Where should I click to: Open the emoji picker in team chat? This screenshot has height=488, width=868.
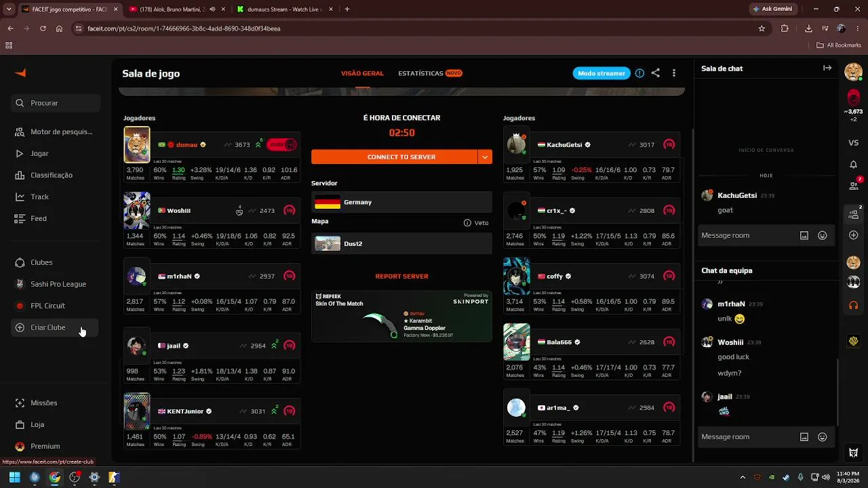click(823, 437)
